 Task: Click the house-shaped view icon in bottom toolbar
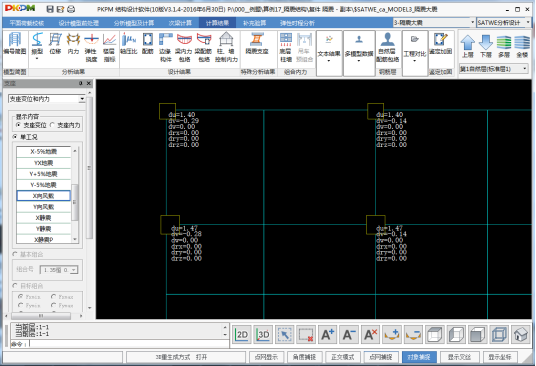tap(520, 335)
